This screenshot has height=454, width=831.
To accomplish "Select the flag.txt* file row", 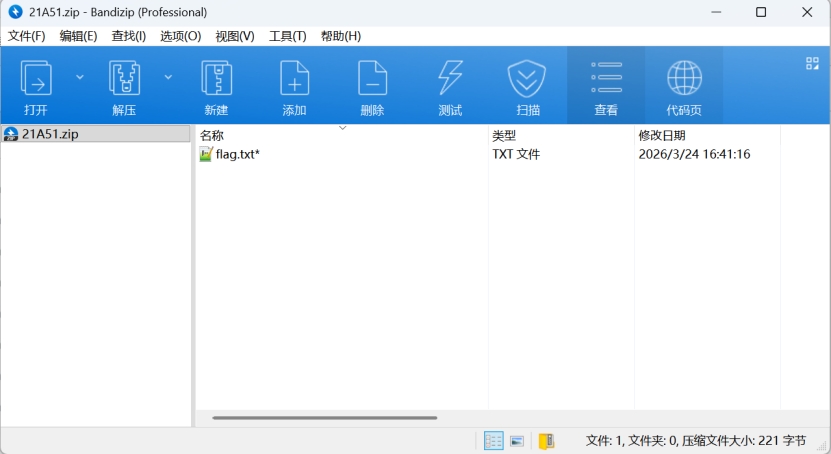I will click(488, 154).
